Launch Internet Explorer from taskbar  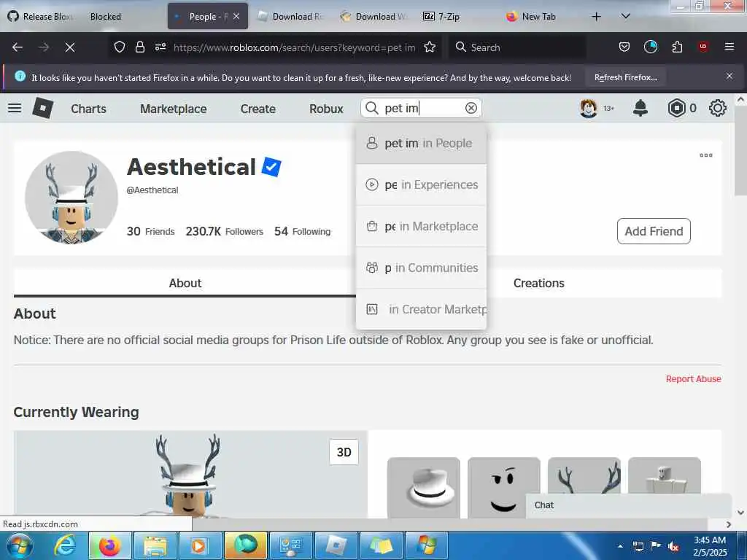point(65,545)
